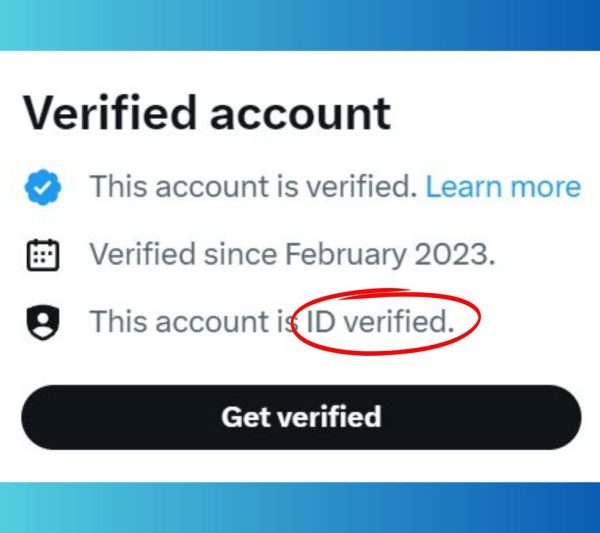Open the Learn more link

point(503,187)
